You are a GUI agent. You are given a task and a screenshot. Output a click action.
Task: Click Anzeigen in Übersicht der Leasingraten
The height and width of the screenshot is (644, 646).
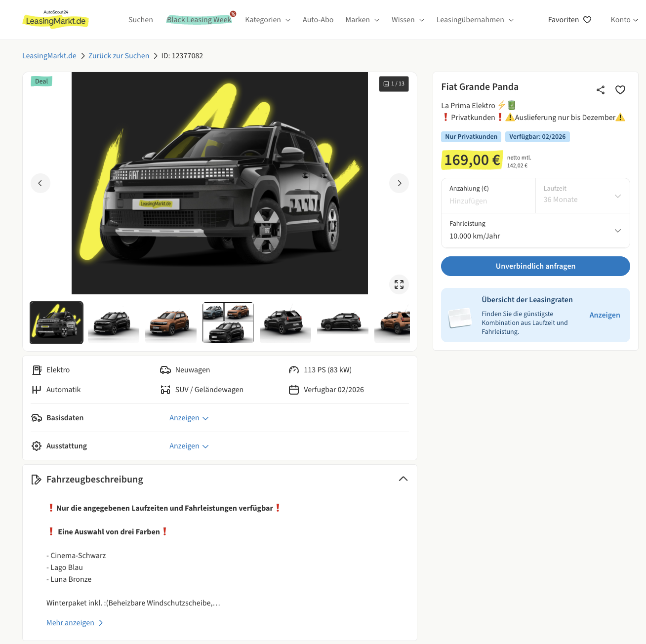click(x=605, y=315)
